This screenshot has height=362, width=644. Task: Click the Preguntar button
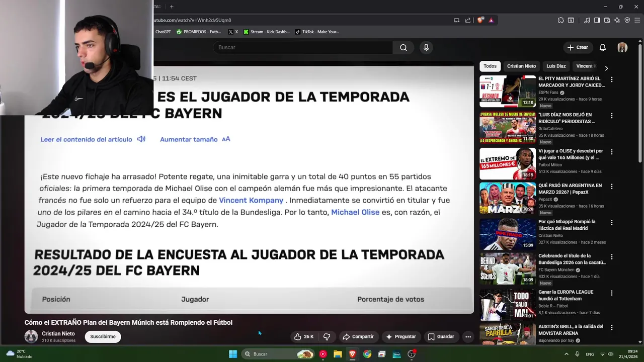(x=400, y=337)
